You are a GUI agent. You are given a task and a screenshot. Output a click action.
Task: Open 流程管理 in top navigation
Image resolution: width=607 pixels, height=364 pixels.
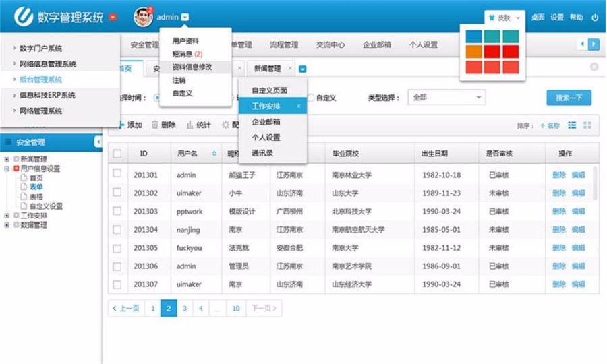(x=284, y=45)
